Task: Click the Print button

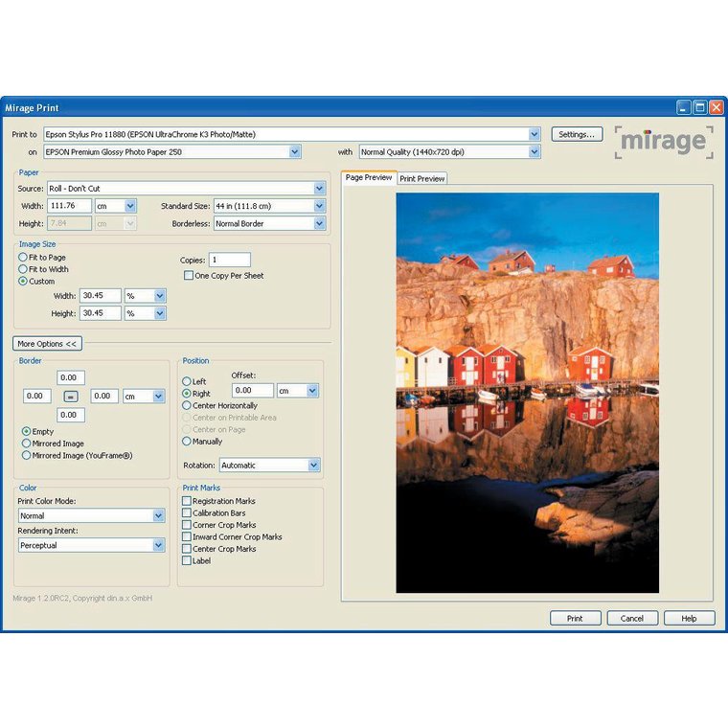Action: (x=575, y=619)
